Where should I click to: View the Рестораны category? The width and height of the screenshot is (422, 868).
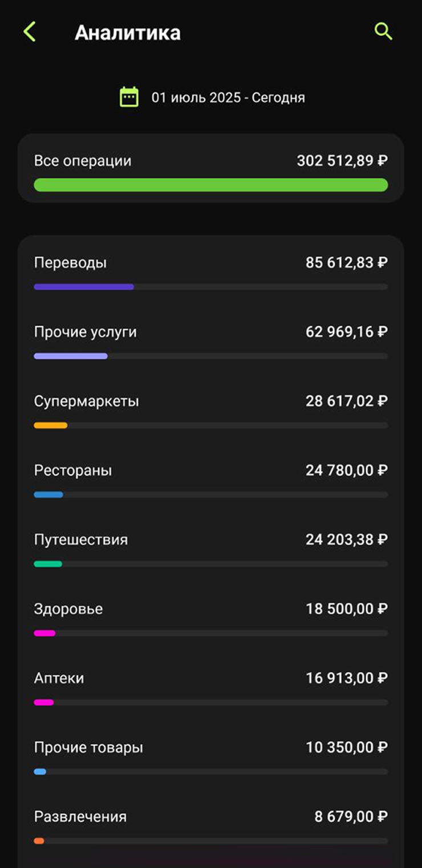coord(211,480)
